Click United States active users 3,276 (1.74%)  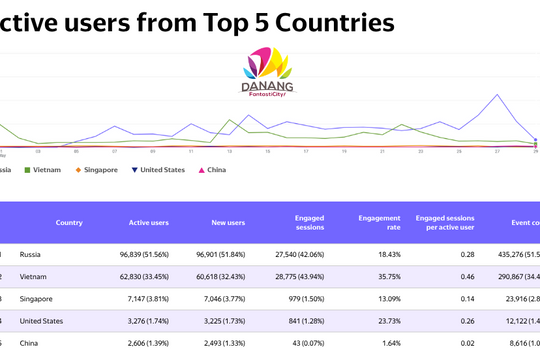[x=148, y=321]
